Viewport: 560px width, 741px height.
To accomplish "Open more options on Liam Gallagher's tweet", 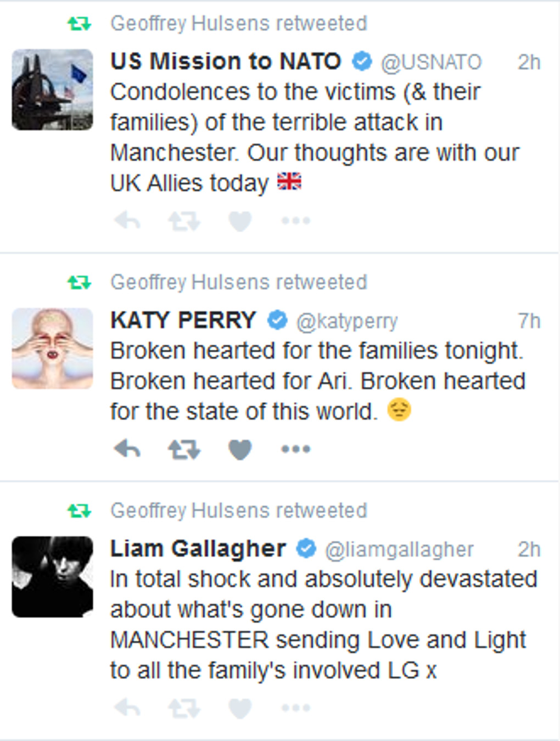I will click(x=296, y=708).
